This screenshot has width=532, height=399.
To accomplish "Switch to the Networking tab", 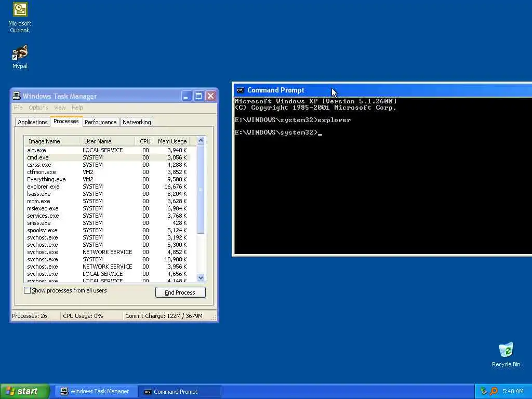I will tap(137, 122).
